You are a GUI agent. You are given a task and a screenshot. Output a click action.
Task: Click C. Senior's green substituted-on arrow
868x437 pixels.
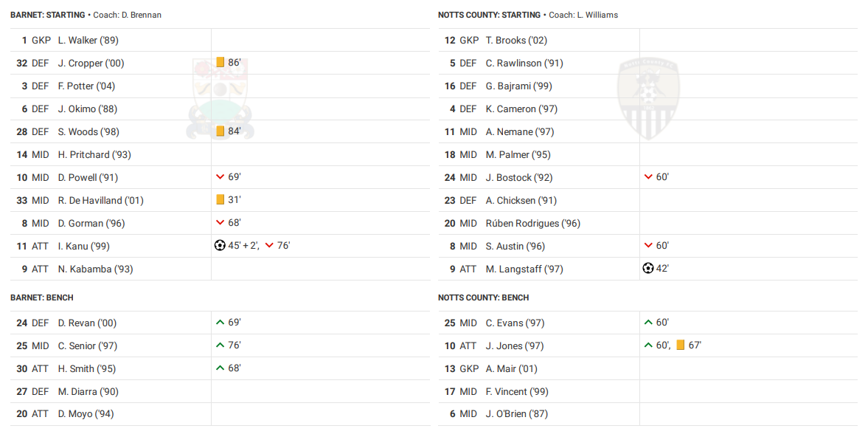click(220, 345)
